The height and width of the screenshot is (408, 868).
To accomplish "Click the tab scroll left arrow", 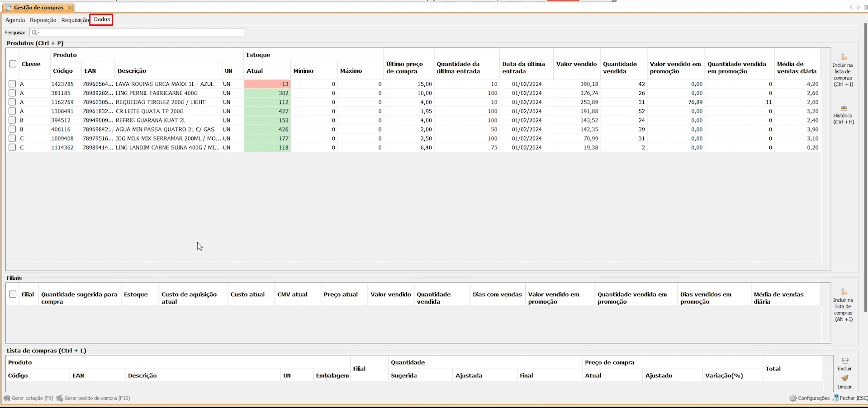I will [851, 7].
